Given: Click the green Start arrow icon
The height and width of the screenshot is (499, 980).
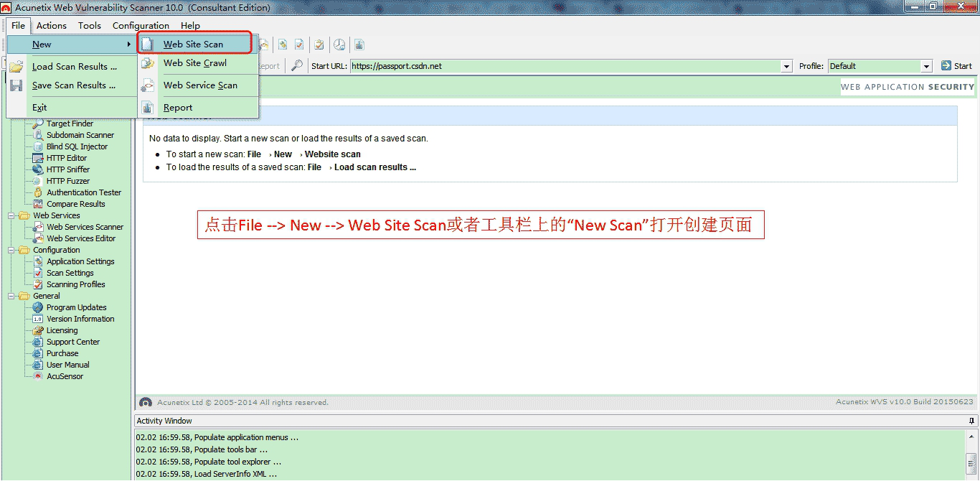Looking at the screenshot, I should click(x=946, y=66).
